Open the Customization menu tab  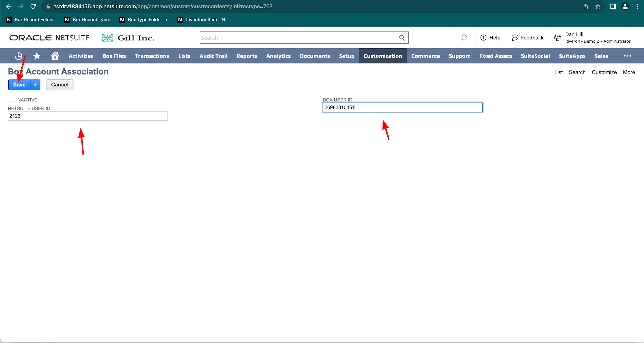(382, 56)
